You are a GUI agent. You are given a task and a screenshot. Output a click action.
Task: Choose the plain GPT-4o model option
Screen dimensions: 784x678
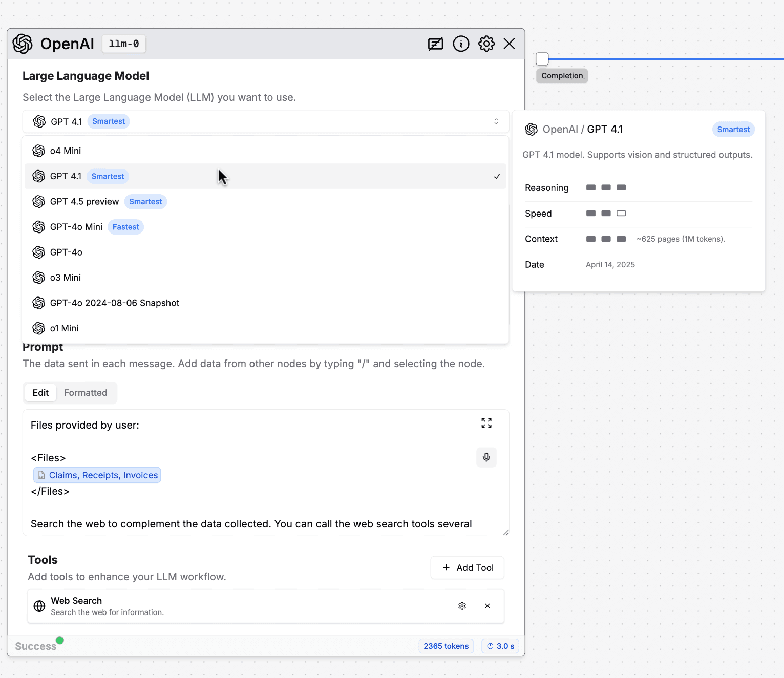point(265,252)
